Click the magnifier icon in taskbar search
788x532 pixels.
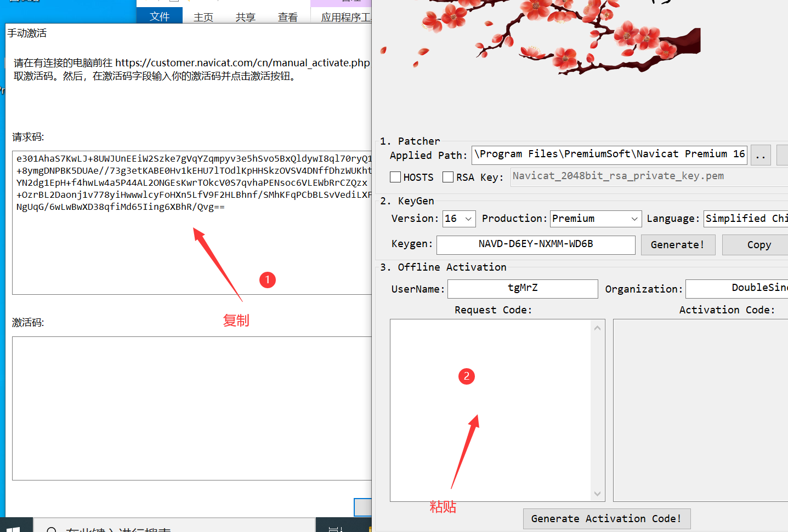52,529
